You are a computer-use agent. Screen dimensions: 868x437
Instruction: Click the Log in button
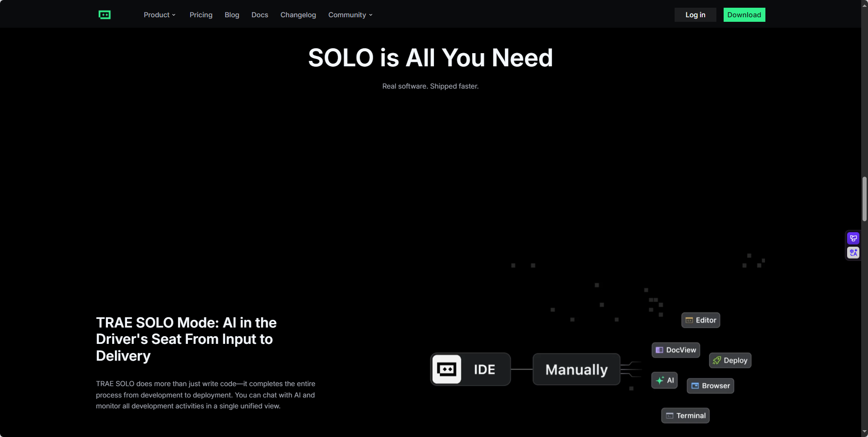click(x=695, y=15)
